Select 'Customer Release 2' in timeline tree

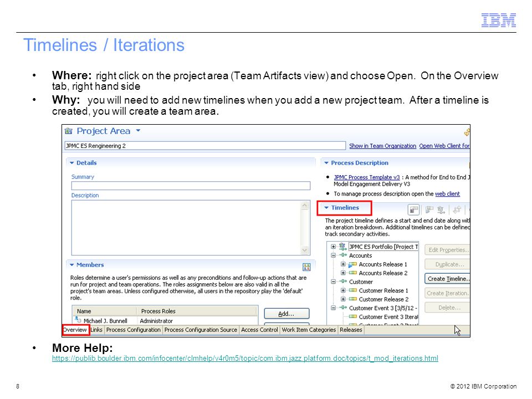(x=383, y=300)
